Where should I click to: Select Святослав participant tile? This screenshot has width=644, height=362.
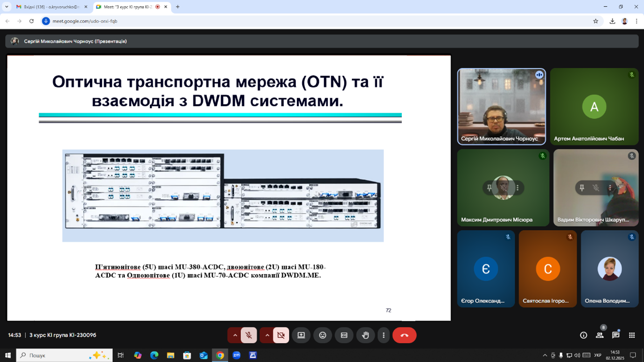point(548,269)
